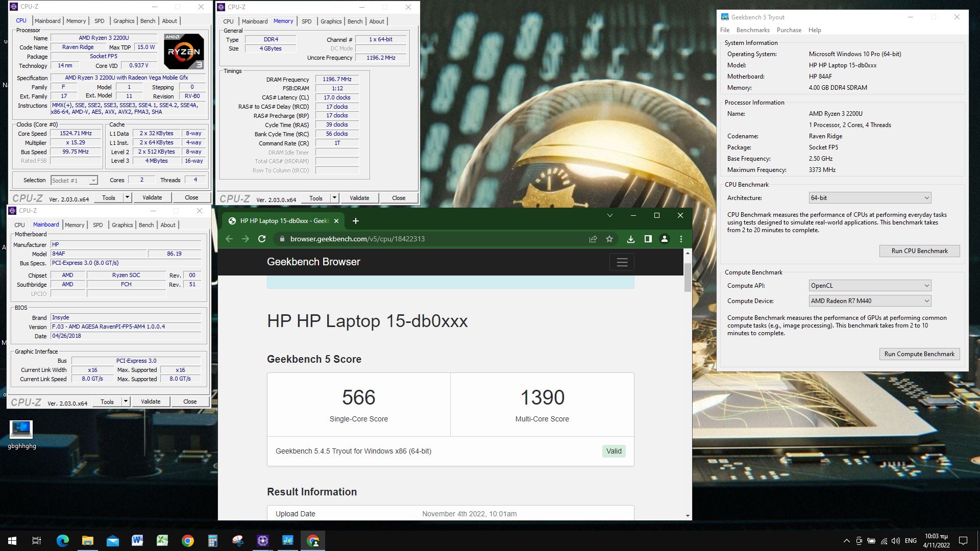Click Run Compute Benchmark button
The image size is (980, 551).
[919, 354]
